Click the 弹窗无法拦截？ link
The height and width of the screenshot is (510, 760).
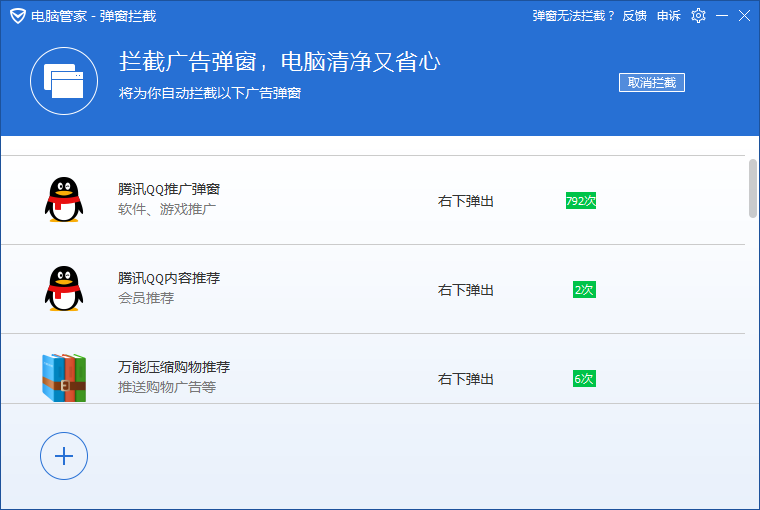573,16
